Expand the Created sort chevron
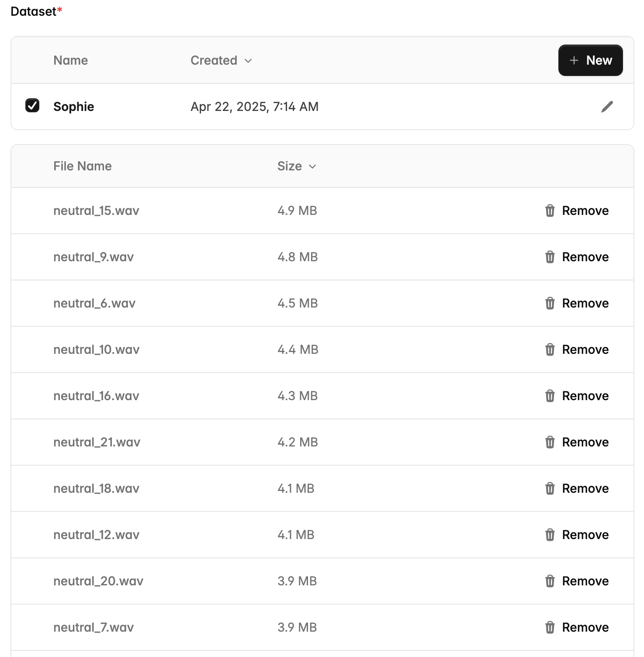The image size is (644, 657). click(x=248, y=61)
